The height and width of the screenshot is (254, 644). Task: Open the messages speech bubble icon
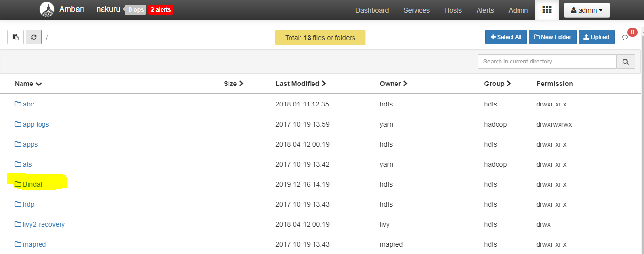coord(625,38)
